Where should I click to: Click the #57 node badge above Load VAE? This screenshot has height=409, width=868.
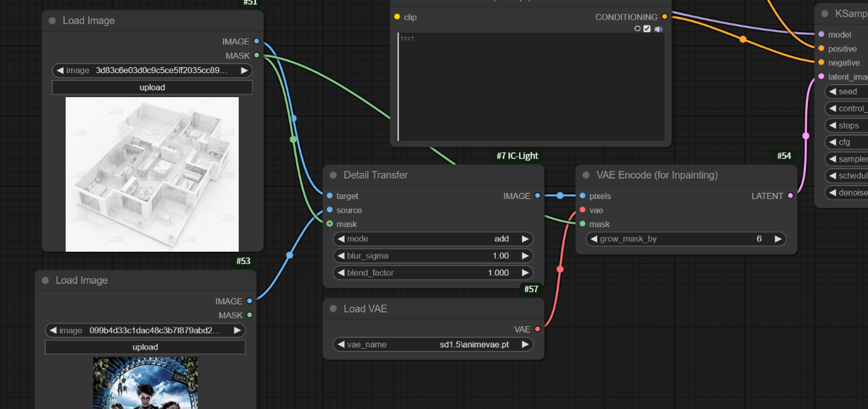531,289
